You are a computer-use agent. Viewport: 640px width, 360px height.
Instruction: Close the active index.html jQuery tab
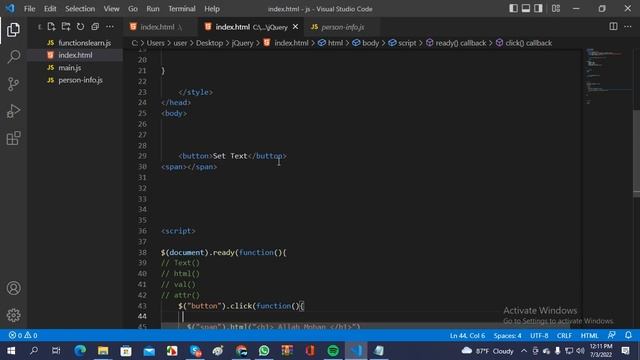pos(296,27)
